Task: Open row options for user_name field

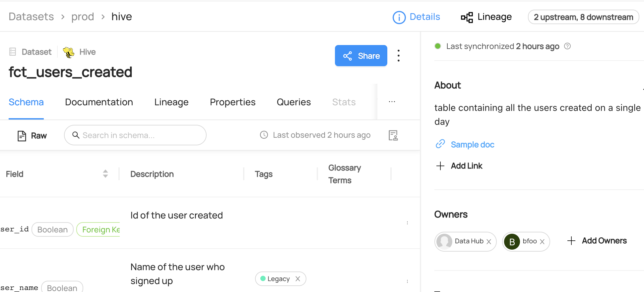Action: [x=407, y=281]
